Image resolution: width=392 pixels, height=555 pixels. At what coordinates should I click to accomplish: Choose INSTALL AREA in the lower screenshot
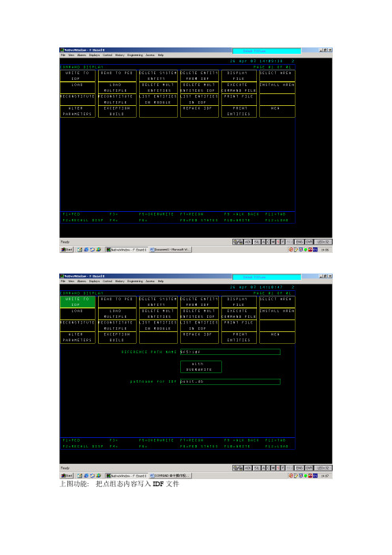tap(277, 314)
